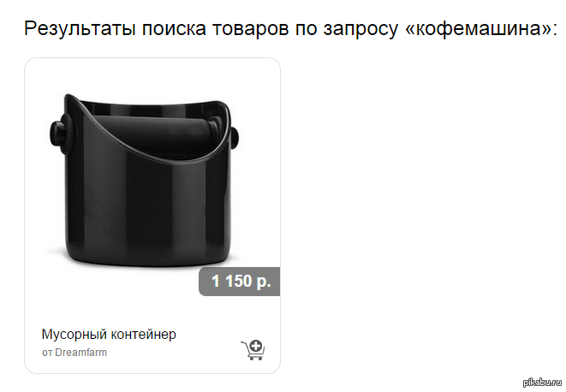Click the word «кофемашина» in heading
Image resolution: width=566 pixels, height=392 pixels.
(x=479, y=28)
